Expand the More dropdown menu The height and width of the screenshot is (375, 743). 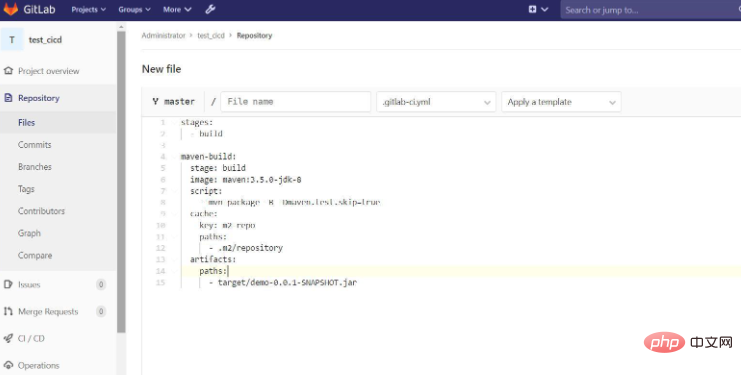177,9
